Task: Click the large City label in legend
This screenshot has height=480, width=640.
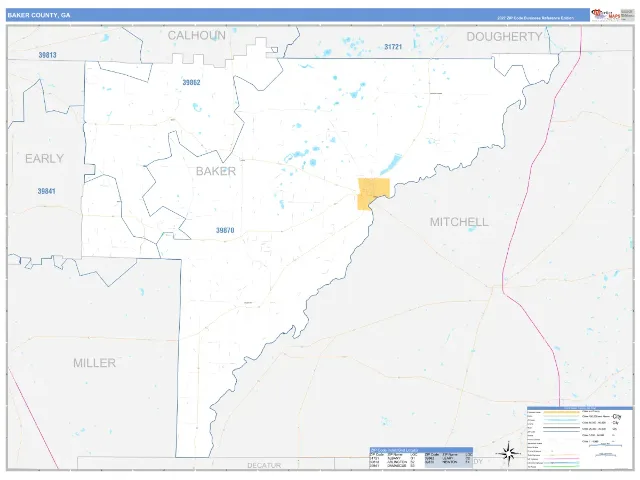Action: pyautogui.click(x=617, y=417)
